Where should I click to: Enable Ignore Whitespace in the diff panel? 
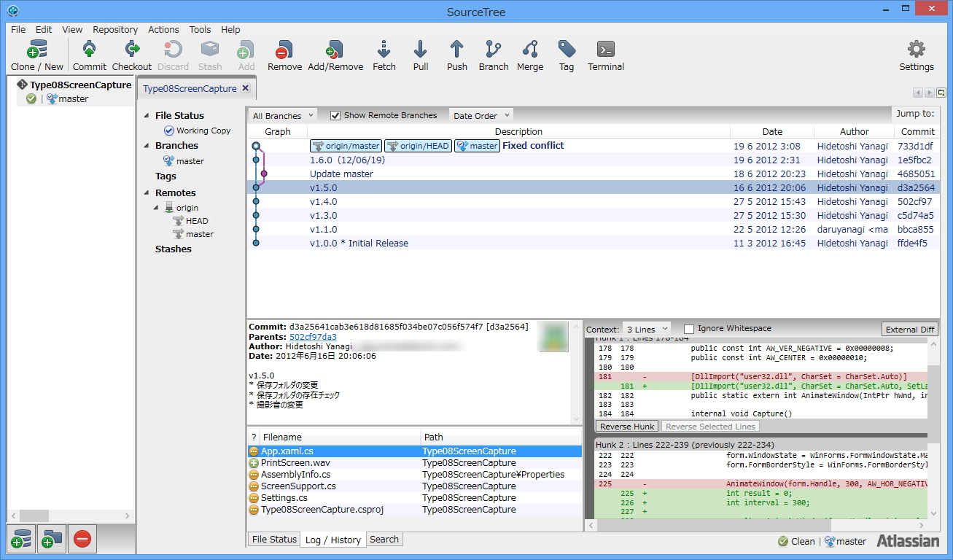click(x=688, y=328)
